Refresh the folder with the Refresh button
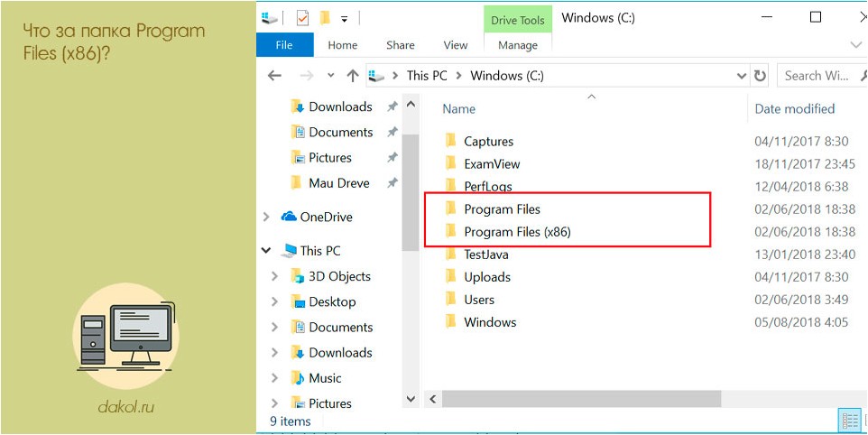 (761, 76)
